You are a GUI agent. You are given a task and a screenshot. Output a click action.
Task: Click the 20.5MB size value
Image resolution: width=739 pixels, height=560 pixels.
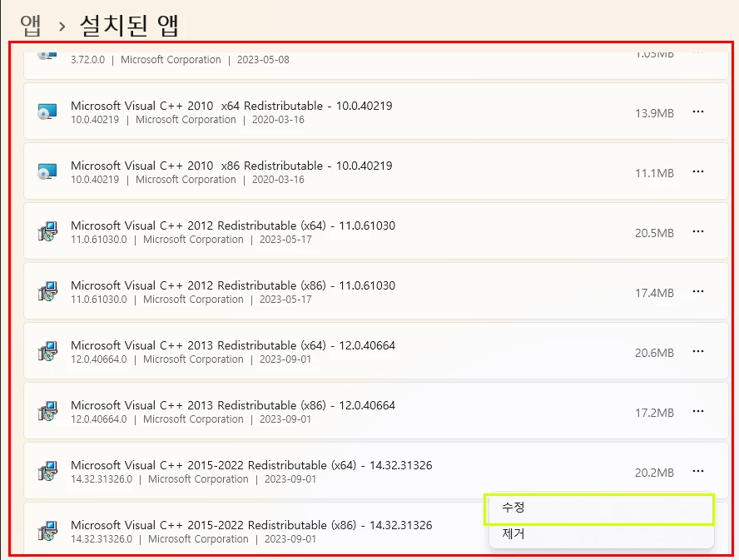point(654,233)
